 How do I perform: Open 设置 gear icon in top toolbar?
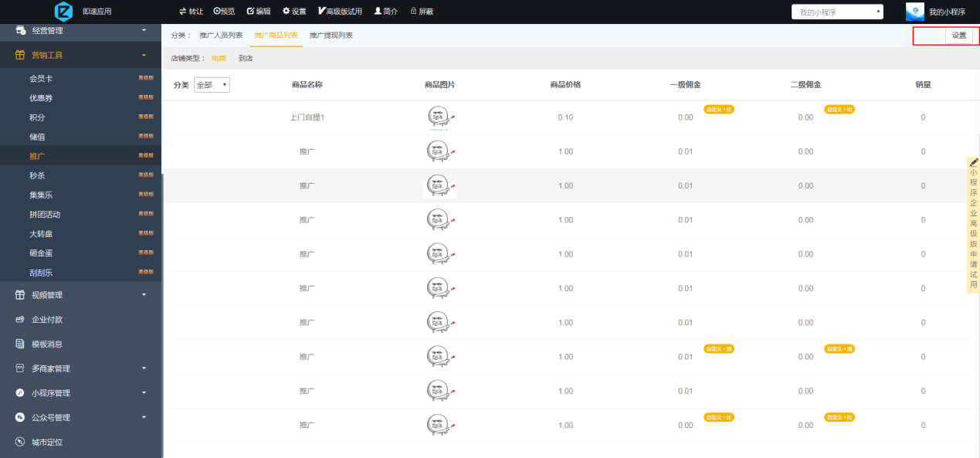click(287, 12)
